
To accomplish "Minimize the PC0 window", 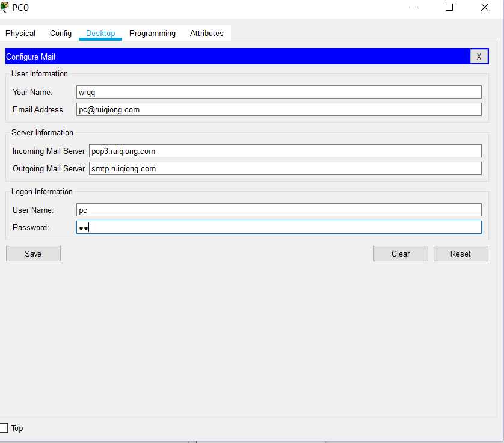I will [x=414, y=7].
